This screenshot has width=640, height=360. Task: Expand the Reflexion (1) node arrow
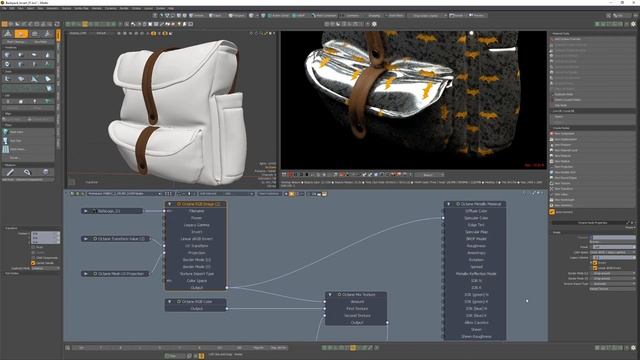tap(86, 211)
